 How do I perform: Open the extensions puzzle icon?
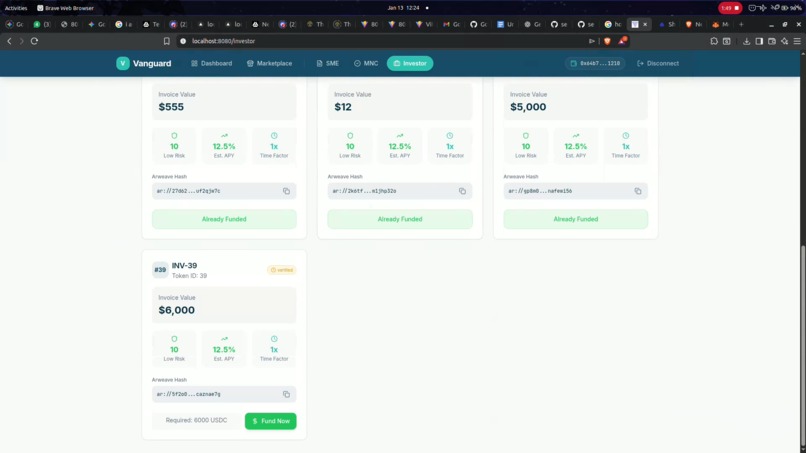pos(714,41)
